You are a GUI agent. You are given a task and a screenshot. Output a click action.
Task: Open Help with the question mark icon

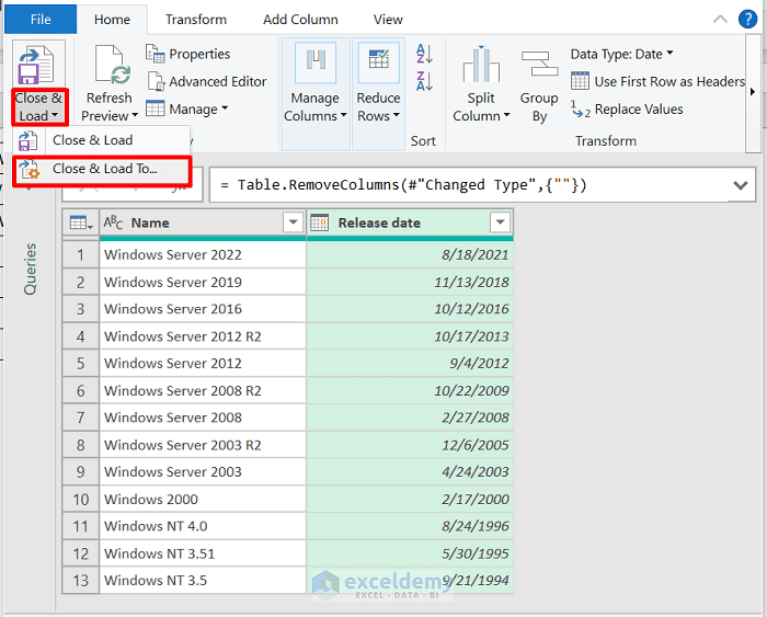[x=747, y=19]
